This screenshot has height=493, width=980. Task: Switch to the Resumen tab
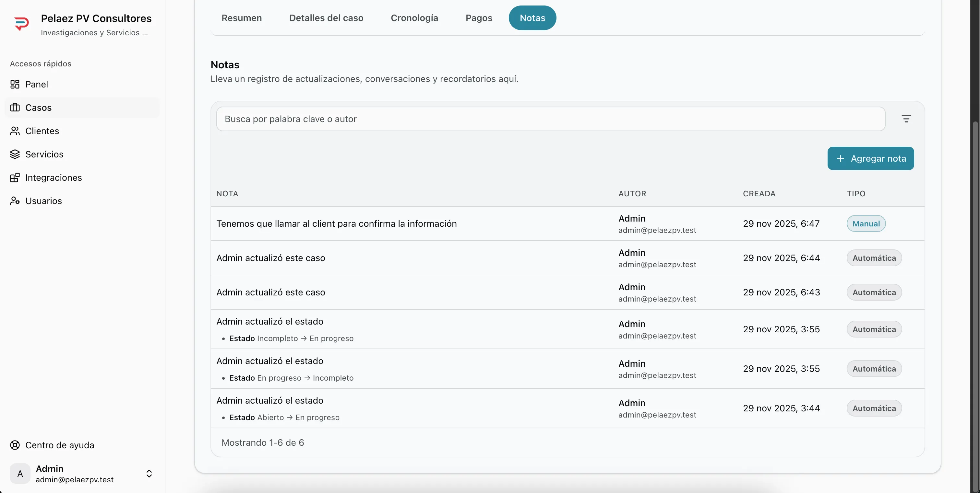[242, 18]
